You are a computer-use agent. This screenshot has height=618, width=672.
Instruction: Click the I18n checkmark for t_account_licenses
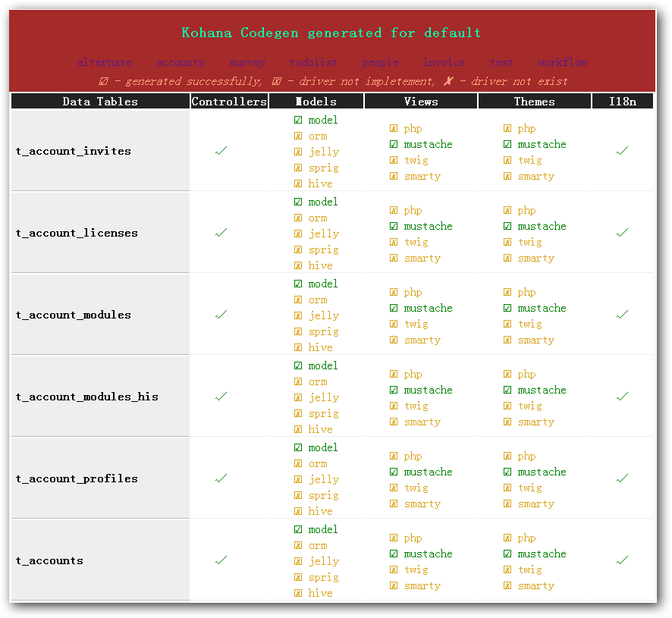click(622, 233)
